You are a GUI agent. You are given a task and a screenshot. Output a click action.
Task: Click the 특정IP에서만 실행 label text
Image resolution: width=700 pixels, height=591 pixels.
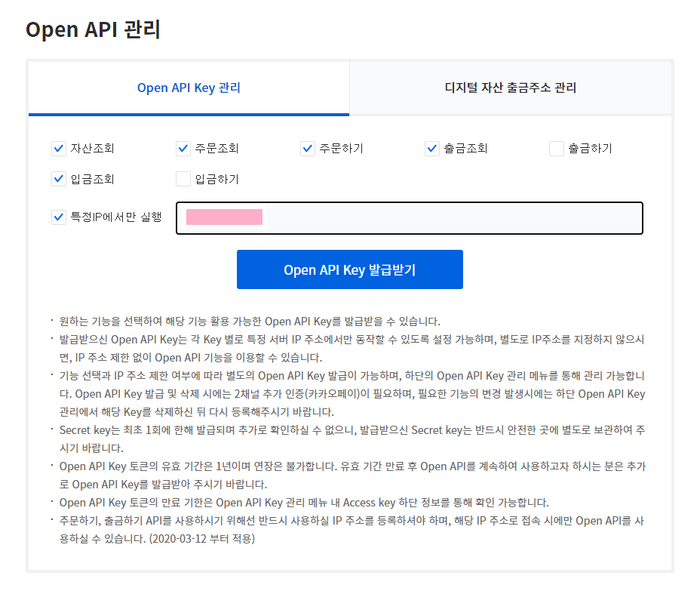point(116,217)
